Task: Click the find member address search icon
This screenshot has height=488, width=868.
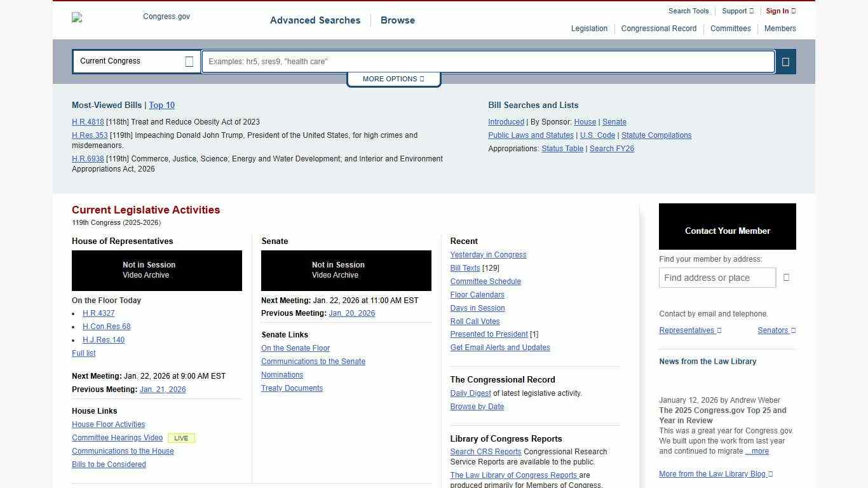Action: point(786,278)
